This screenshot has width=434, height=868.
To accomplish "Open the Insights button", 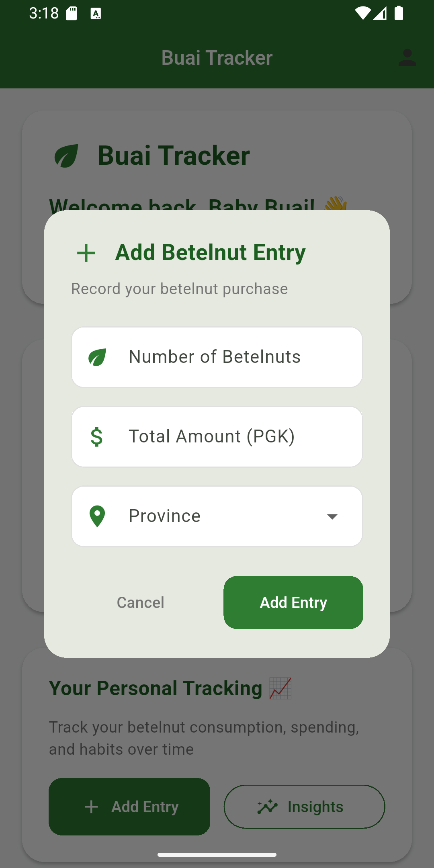I will pos(304,807).
